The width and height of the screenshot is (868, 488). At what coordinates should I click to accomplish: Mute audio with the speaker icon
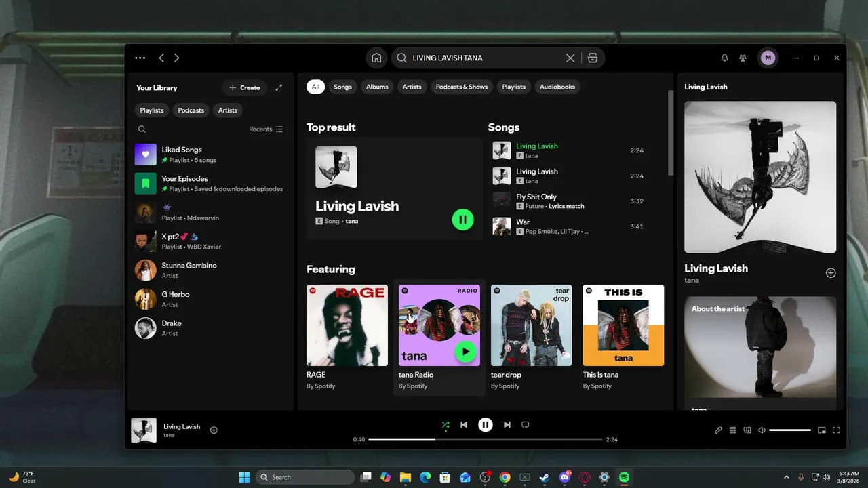pos(762,430)
